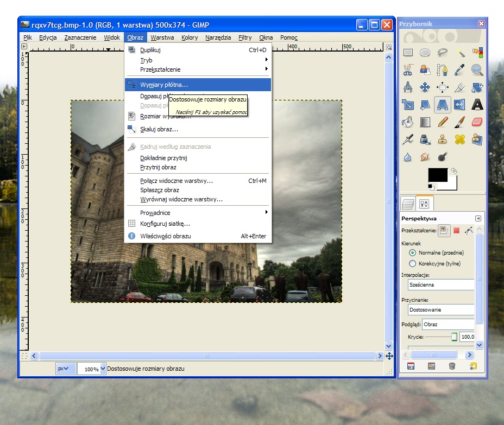Switch to the layers tab in toolbox
Screen dimensions: 504x425
408,204
